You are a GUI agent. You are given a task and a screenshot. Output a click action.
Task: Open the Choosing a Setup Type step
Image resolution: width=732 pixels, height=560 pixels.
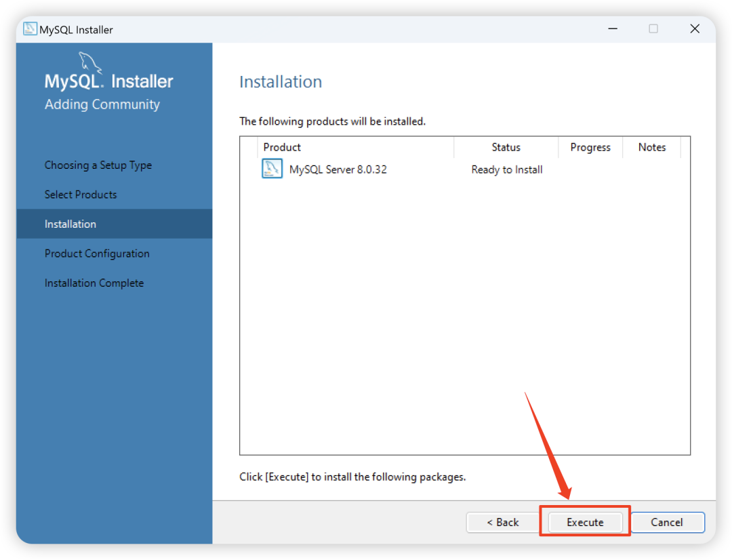98,165
